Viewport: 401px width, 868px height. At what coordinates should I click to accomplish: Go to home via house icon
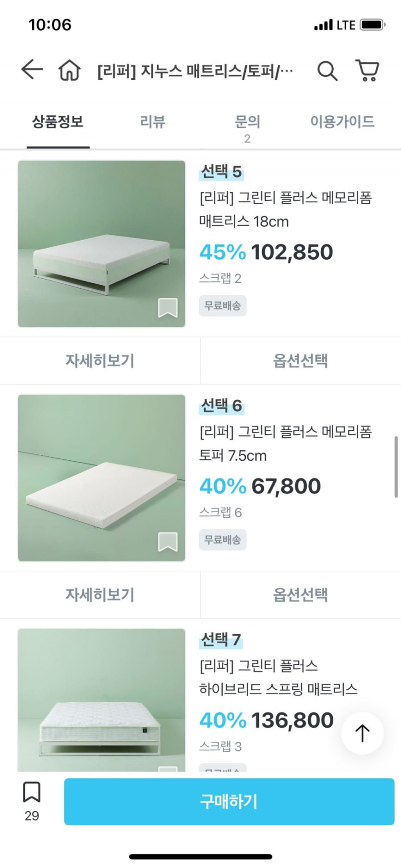pos(70,70)
